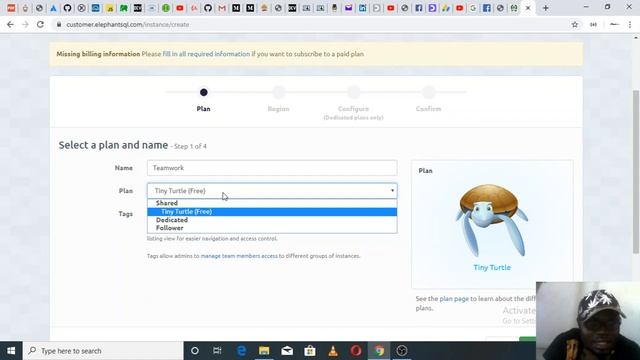Jump to the Configure step
Screen dimensions: 640x360
[x=353, y=93]
